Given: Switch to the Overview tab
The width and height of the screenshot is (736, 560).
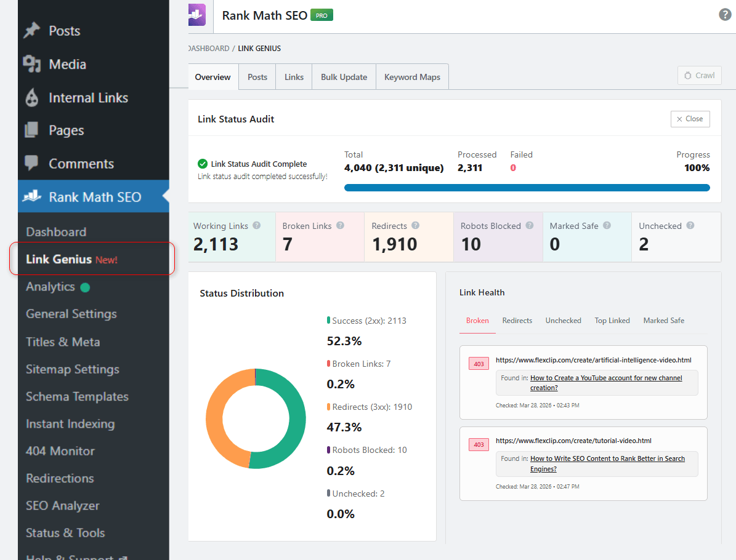Looking at the screenshot, I should click(212, 77).
